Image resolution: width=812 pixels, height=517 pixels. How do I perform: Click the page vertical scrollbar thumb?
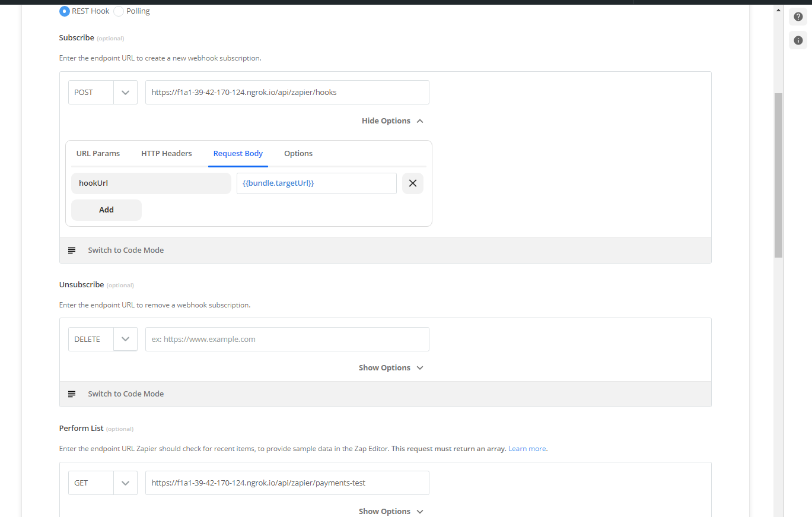coord(779,175)
